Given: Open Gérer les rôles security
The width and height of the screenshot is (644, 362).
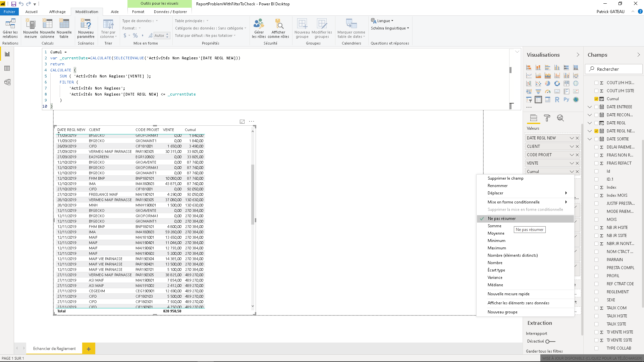Looking at the screenshot, I should (x=259, y=28).
